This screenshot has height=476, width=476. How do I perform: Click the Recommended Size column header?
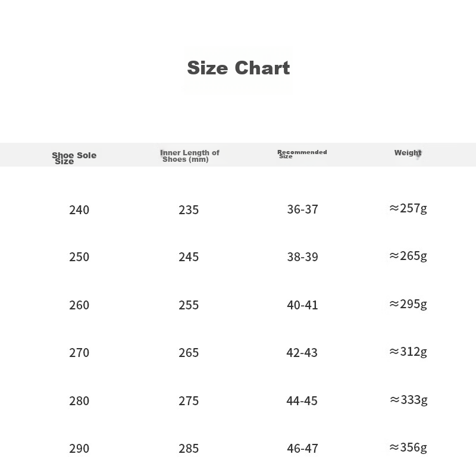tap(302, 154)
